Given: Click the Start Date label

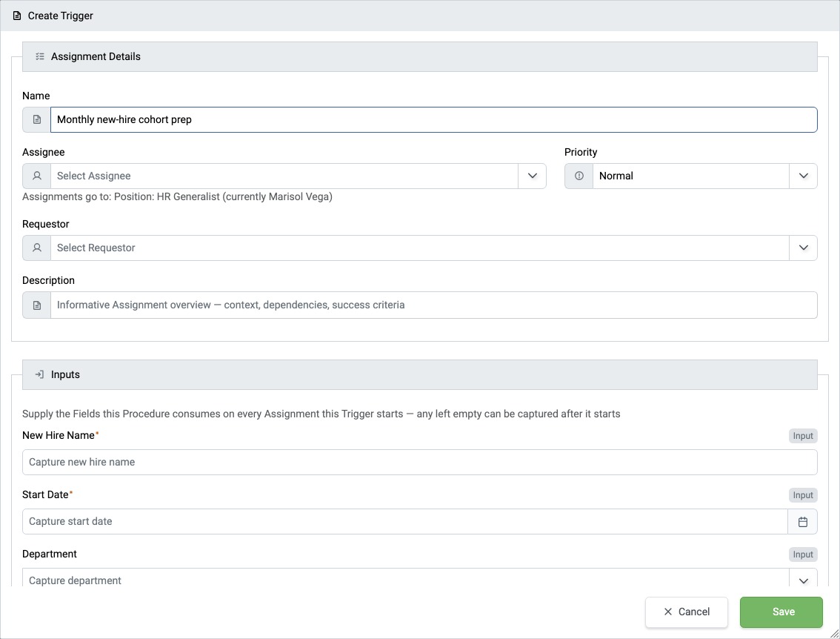Looking at the screenshot, I should point(45,494).
